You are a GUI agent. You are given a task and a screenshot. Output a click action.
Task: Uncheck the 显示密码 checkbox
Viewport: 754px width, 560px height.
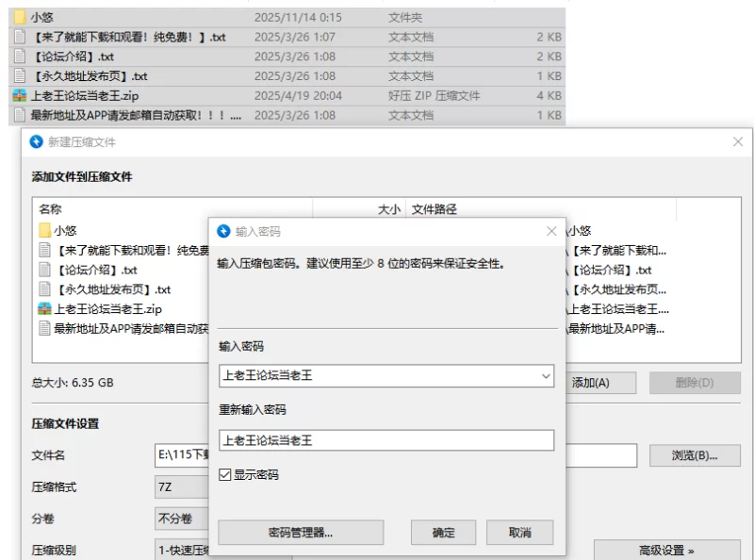tap(224, 475)
